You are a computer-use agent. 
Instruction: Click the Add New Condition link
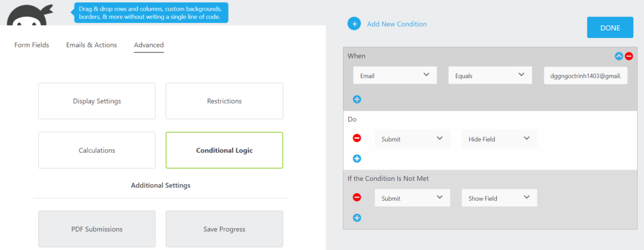pos(397,24)
